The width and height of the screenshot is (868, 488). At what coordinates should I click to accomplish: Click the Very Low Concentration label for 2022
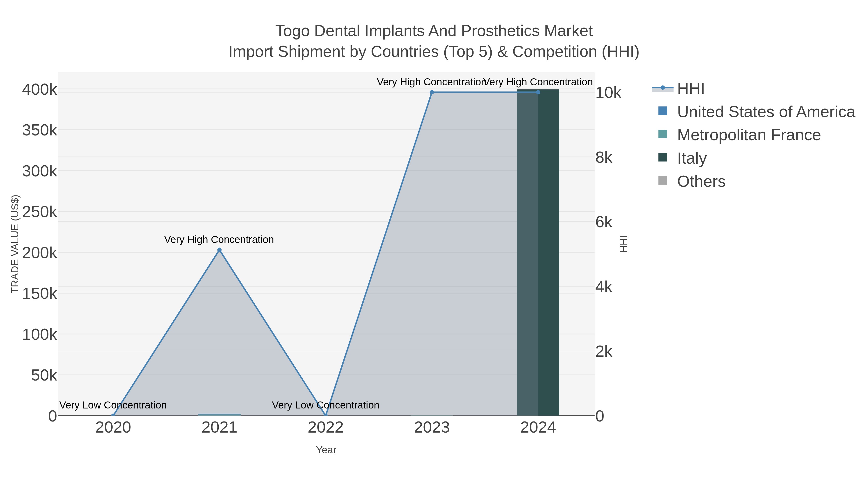pos(325,405)
